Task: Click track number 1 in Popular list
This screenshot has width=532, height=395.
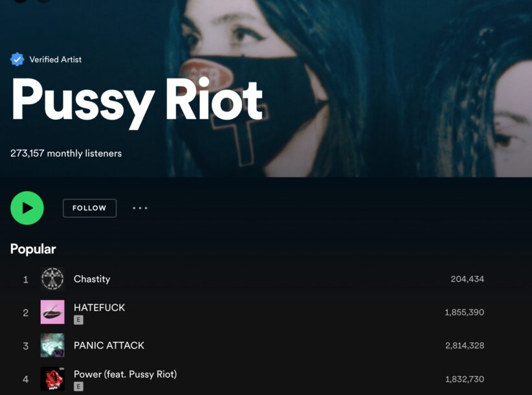Action: [x=25, y=279]
